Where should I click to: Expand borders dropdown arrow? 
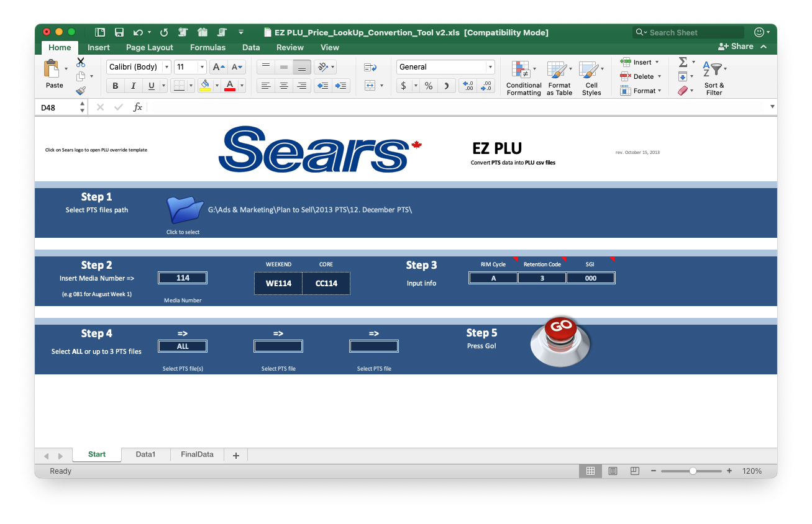point(191,86)
